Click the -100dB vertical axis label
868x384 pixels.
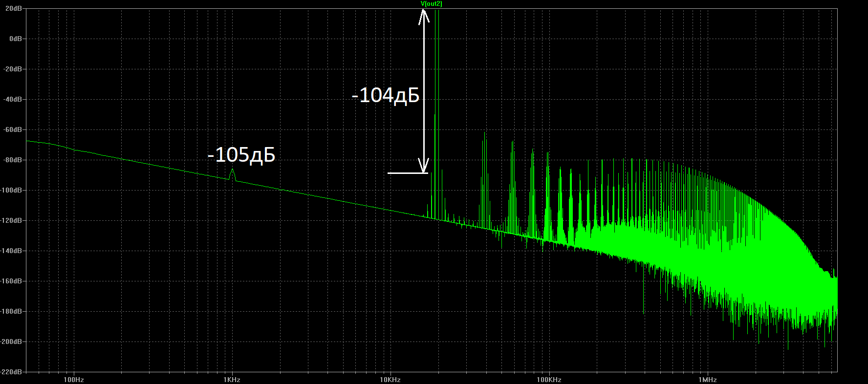click(11, 190)
